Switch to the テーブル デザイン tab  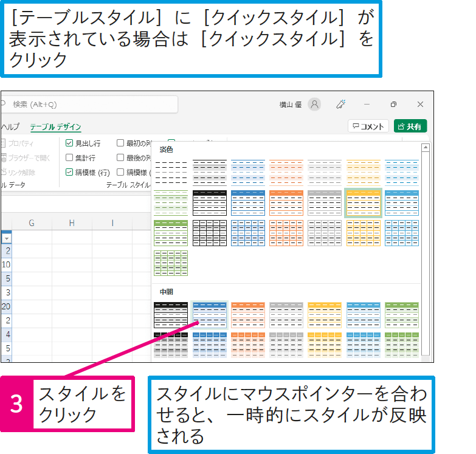click(x=55, y=126)
